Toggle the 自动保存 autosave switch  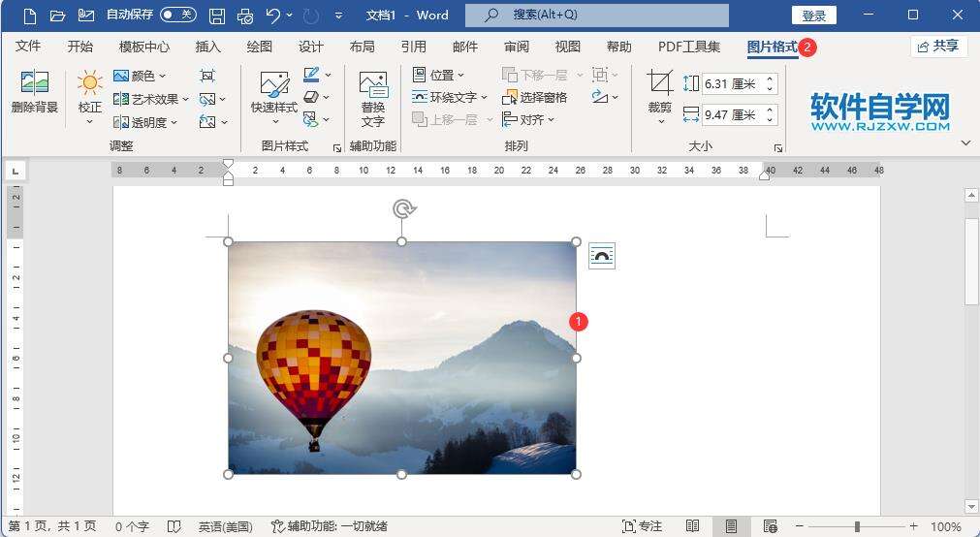click(178, 15)
